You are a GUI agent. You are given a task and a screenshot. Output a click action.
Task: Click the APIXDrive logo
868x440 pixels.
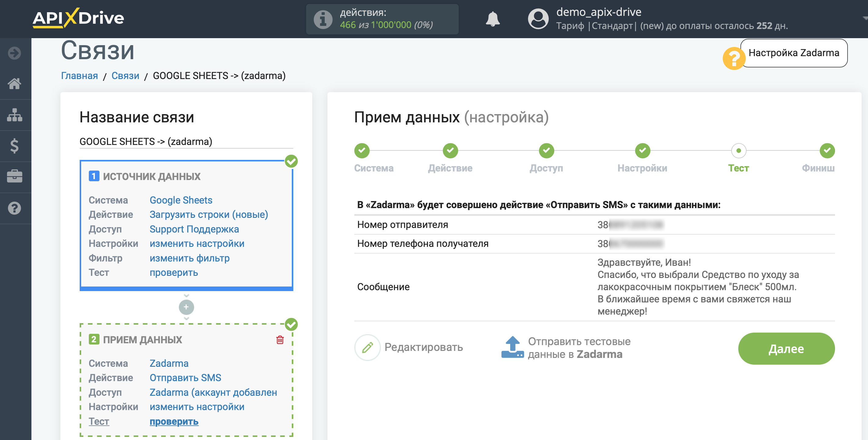78,18
